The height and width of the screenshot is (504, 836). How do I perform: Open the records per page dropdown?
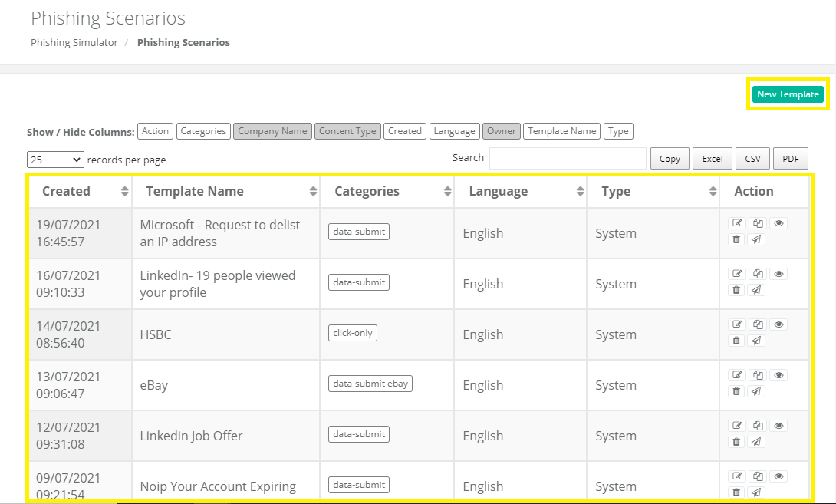tap(55, 160)
